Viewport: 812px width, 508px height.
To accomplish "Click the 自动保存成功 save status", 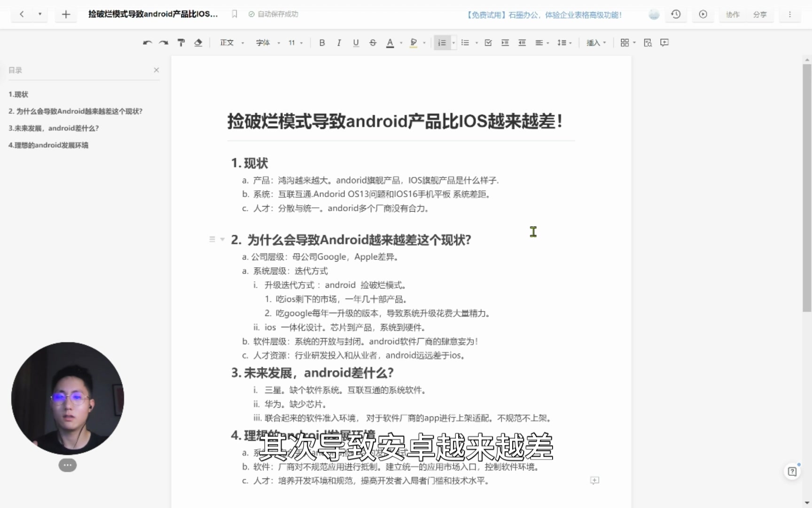I will (x=273, y=14).
